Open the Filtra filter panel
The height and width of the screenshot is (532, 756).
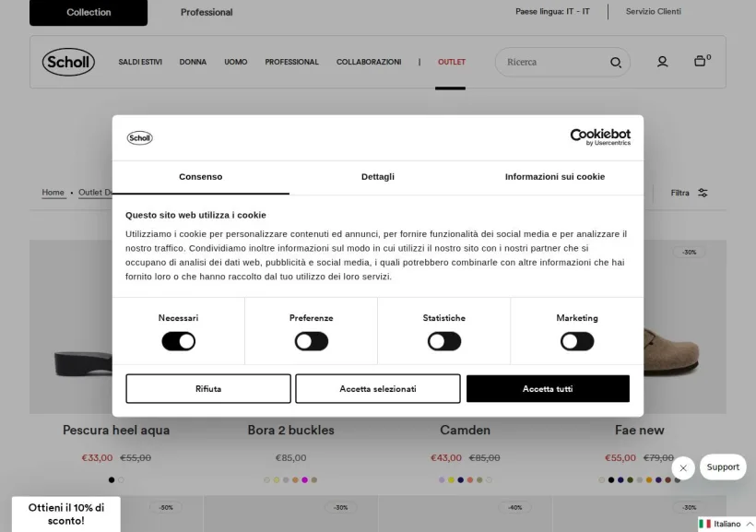(689, 193)
